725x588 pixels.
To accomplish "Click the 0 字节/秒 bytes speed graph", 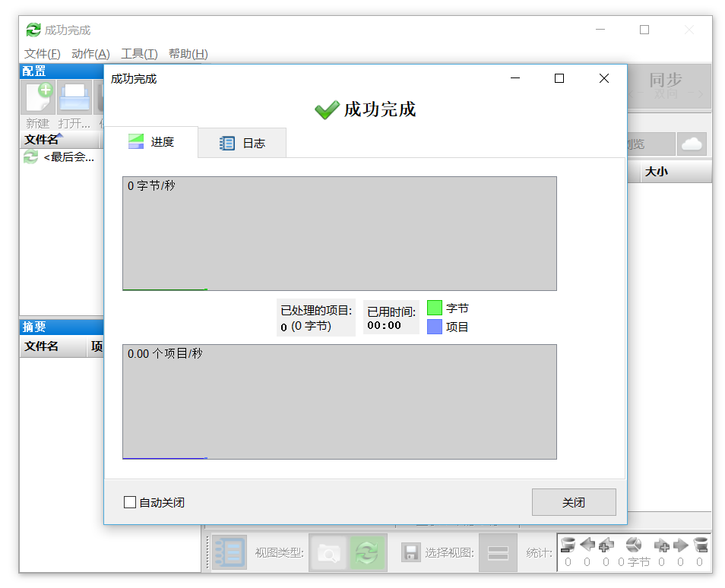I will point(340,233).
